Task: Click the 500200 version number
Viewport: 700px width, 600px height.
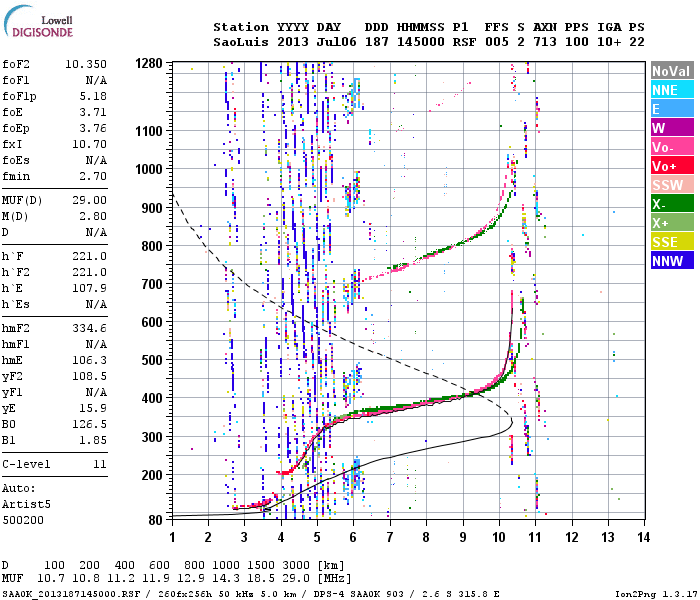Action: coord(23,521)
